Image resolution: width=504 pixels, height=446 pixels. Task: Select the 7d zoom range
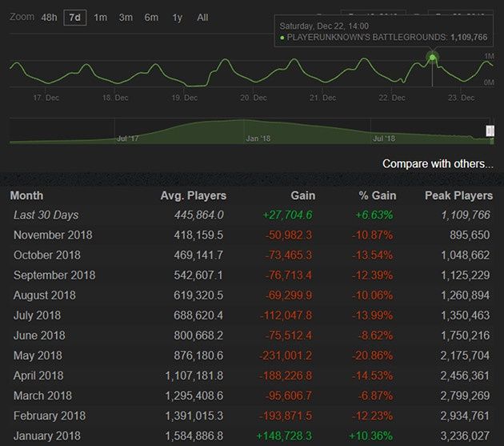coord(75,18)
